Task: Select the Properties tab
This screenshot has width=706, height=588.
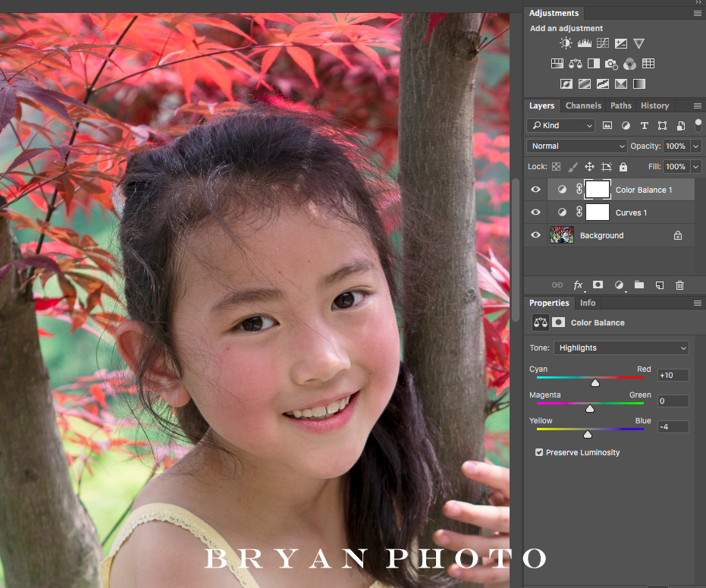Action: pyautogui.click(x=549, y=303)
